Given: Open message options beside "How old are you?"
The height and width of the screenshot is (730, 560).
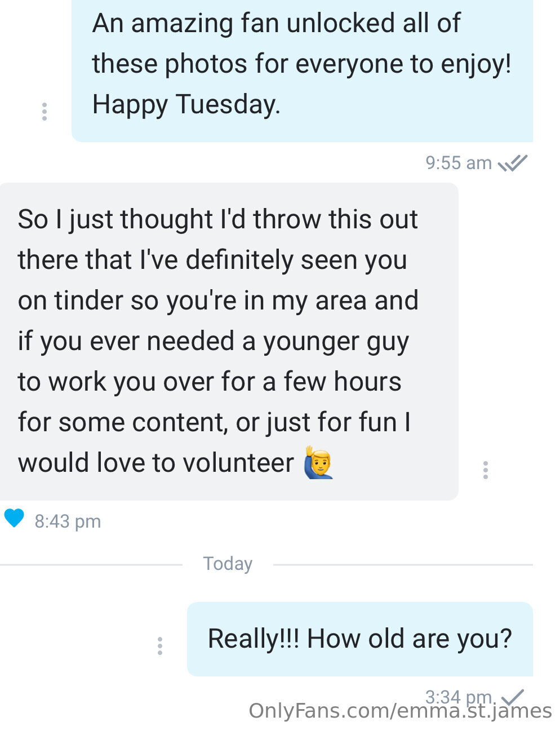Looking at the screenshot, I should (x=160, y=646).
